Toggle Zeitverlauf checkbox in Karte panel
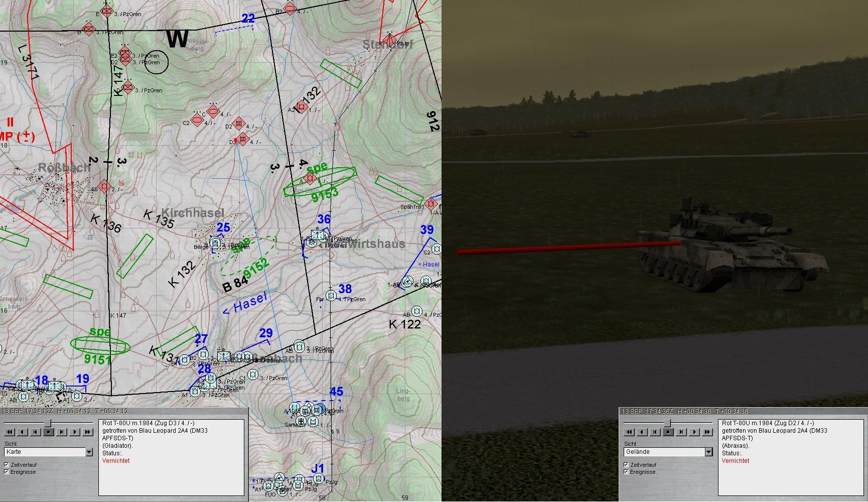 click(7, 465)
